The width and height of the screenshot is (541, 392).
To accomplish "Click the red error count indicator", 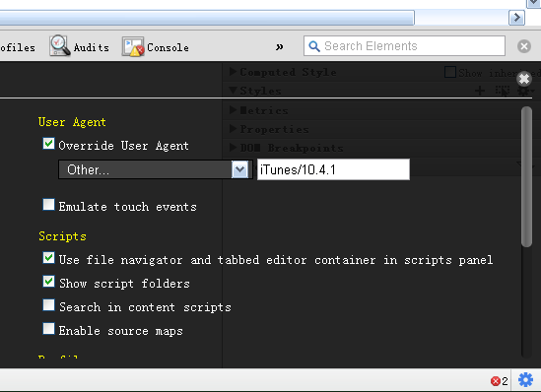I will coord(500,381).
